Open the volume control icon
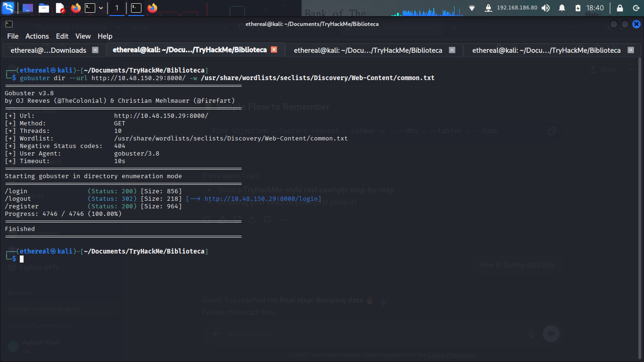 pyautogui.click(x=545, y=8)
